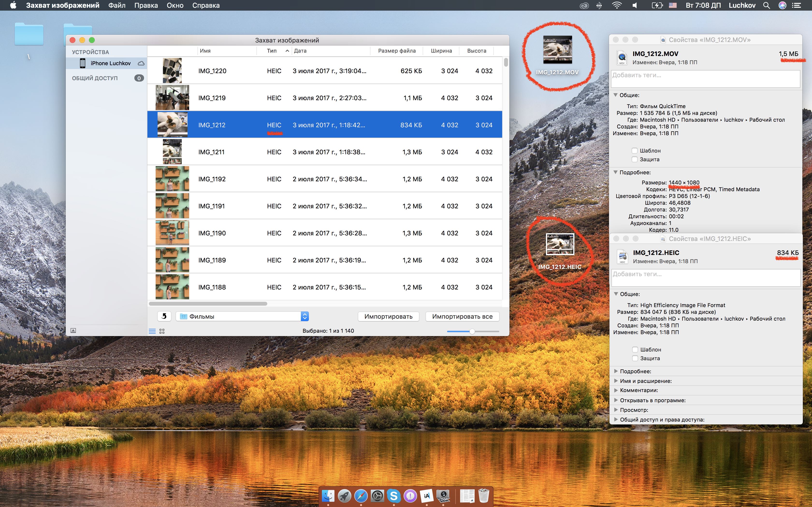The width and height of the screenshot is (812, 507).
Task: Enable Шаблон checkbox in IMG_1212.MOV info
Action: tap(635, 151)
